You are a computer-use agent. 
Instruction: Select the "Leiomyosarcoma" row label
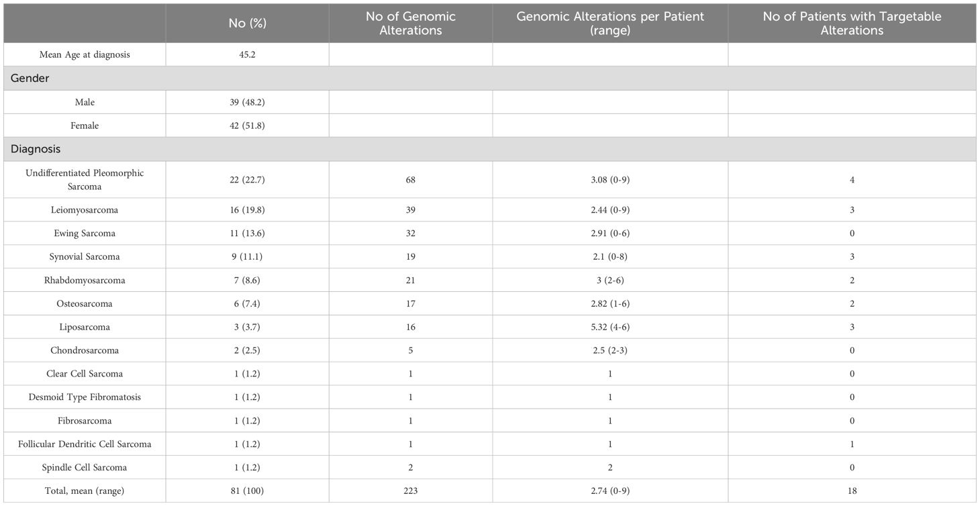point(85,210)
